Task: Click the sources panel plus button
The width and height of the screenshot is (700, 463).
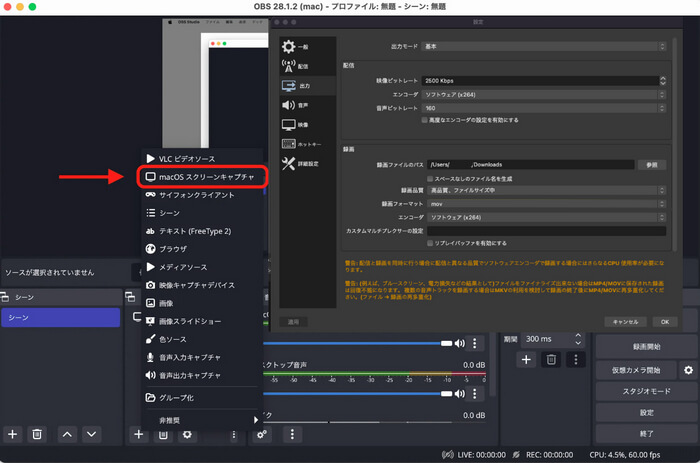Action: [138, 434]
